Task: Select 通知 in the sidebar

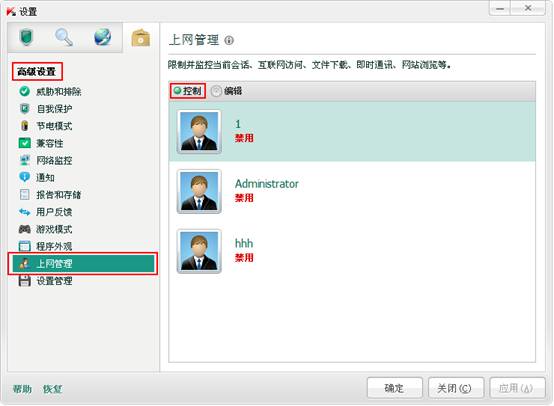Action: pos(45,177)
